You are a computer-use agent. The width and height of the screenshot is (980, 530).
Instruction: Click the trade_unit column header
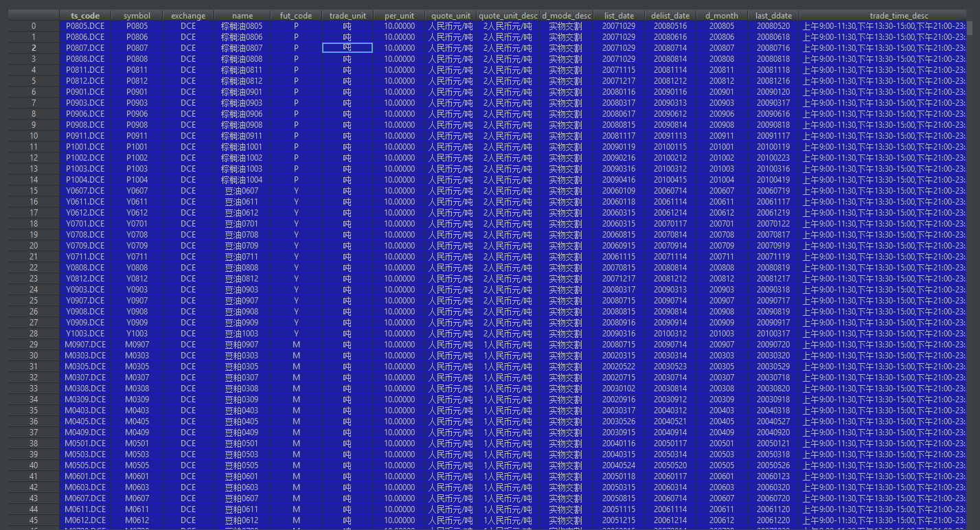[x=347, y=16]
